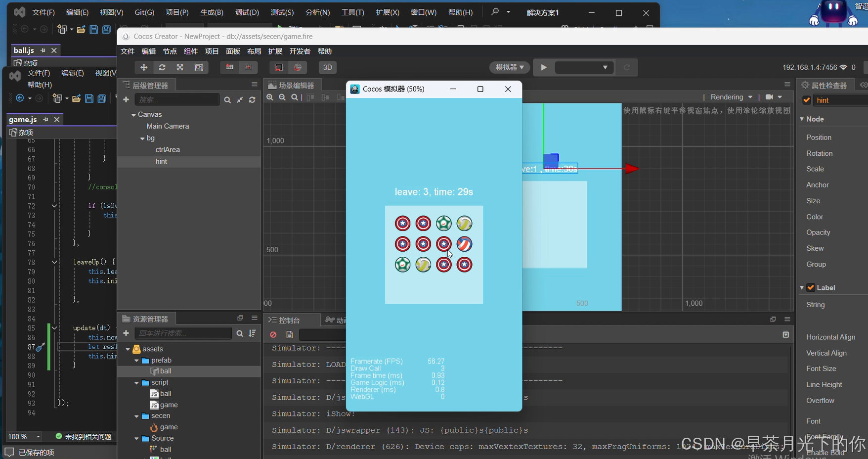Select the game scene fire asset
868x459 pixels.
click(169, 427)
